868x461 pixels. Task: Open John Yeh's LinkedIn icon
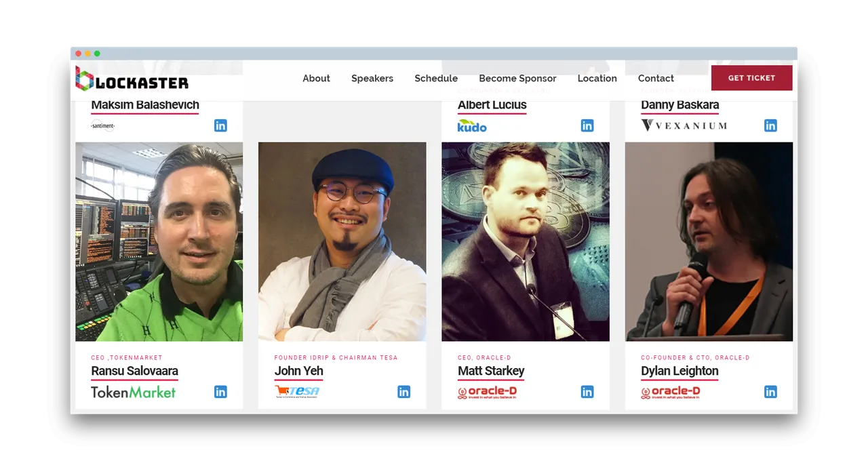(x=404, y=392)
